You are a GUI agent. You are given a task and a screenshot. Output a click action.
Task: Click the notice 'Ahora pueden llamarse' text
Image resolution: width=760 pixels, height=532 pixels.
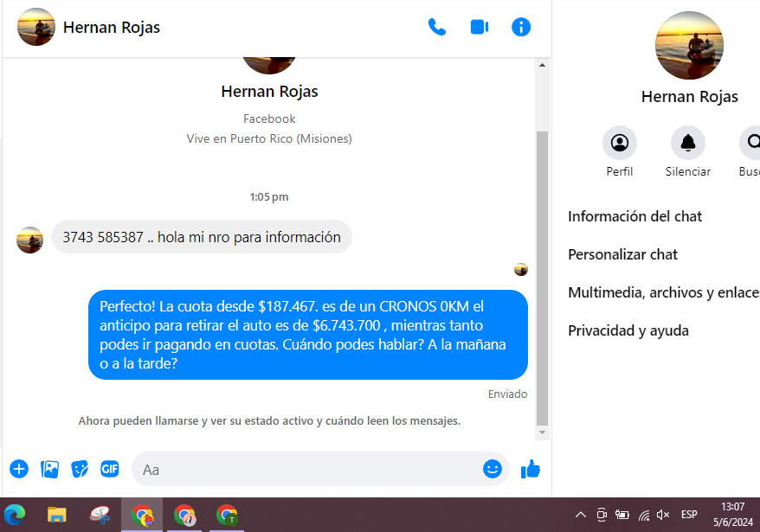269,420
